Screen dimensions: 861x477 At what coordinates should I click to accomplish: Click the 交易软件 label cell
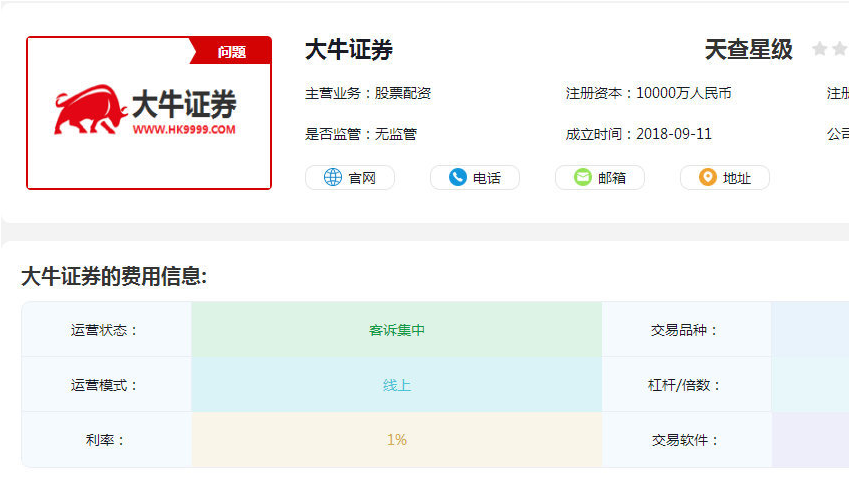tap(686, 439)
